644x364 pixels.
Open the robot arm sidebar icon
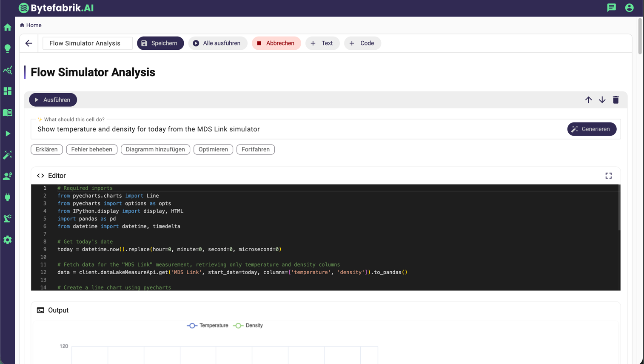tap(7, 219)
